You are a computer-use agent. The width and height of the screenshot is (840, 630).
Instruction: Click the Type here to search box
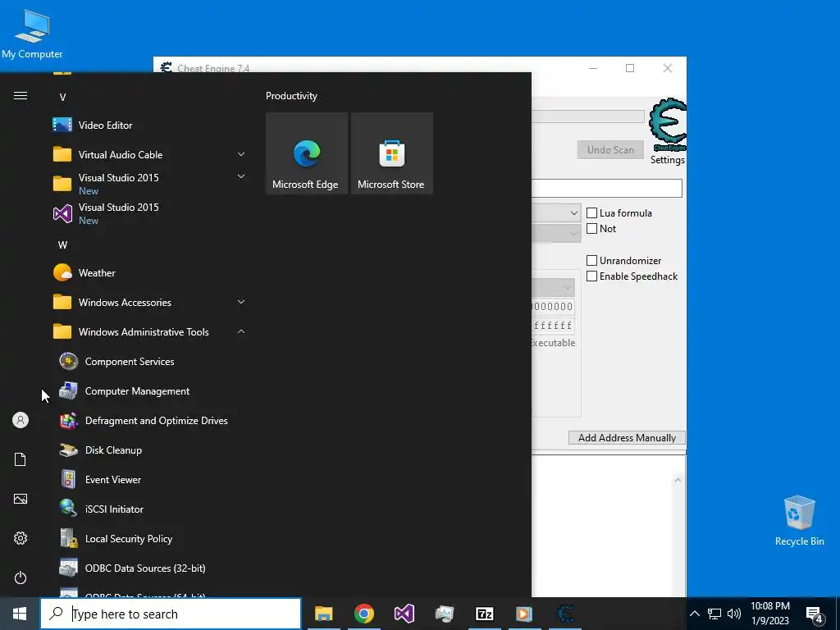171,614
